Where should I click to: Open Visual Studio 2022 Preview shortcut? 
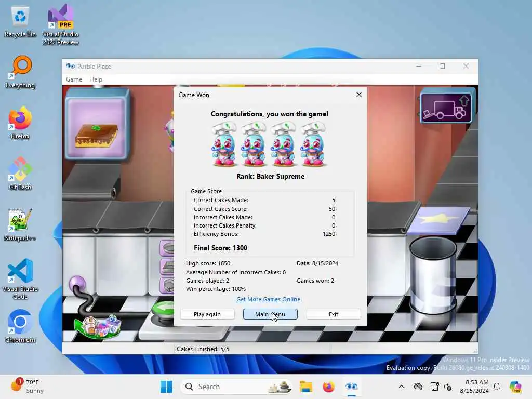pos(61,24)
